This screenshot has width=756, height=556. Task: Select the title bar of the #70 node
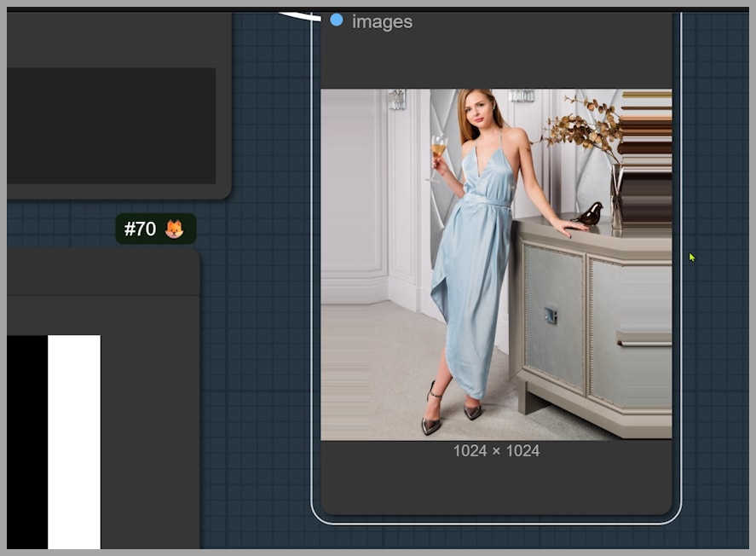102,271
